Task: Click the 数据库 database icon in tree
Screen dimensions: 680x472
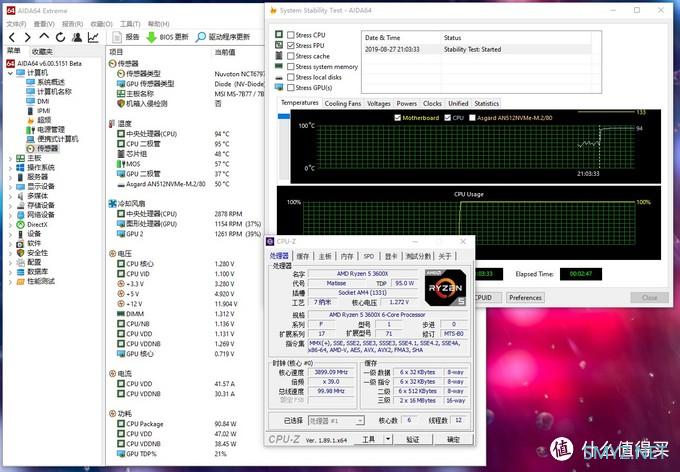Action: [20, 272]
